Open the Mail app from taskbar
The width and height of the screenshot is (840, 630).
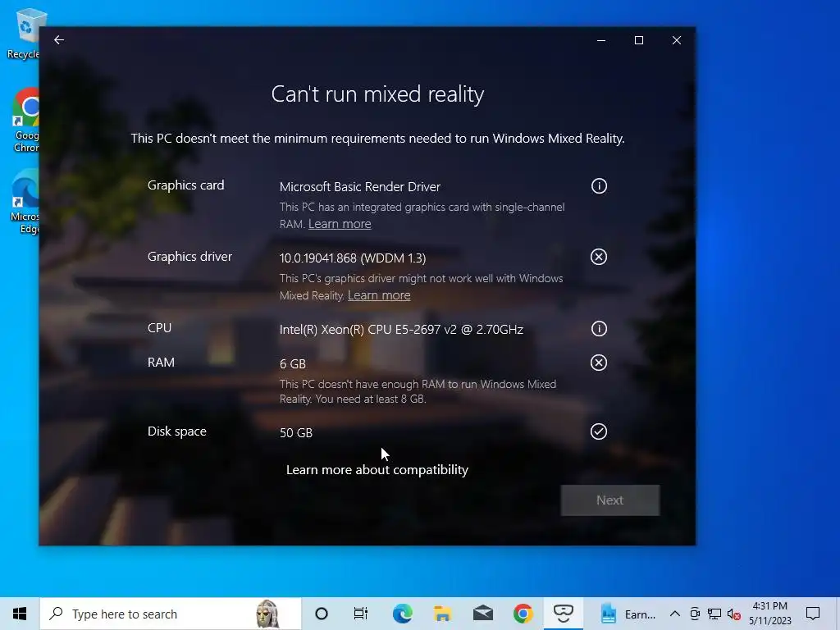point(482,614)
